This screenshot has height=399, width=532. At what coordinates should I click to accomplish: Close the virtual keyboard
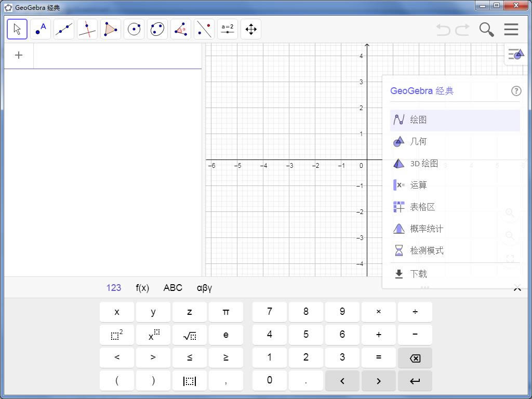[x=517, y=288]
